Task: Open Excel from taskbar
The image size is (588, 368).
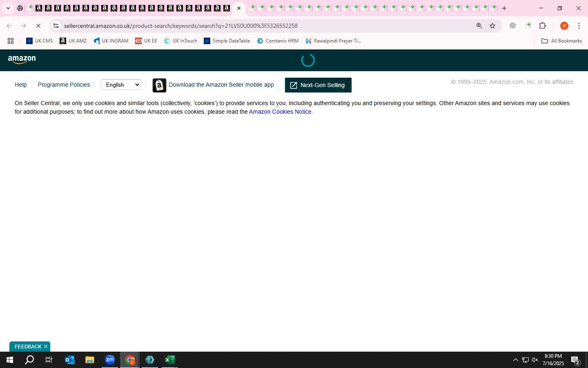Action: (170, 360)
